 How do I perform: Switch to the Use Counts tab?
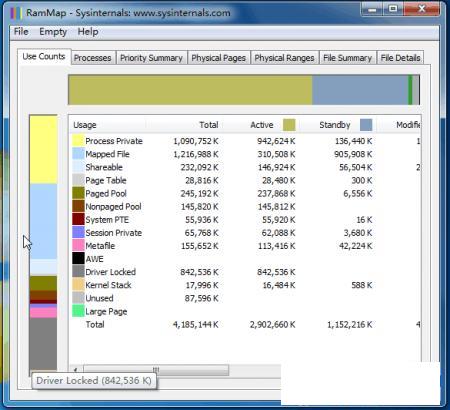pos(44,56)
